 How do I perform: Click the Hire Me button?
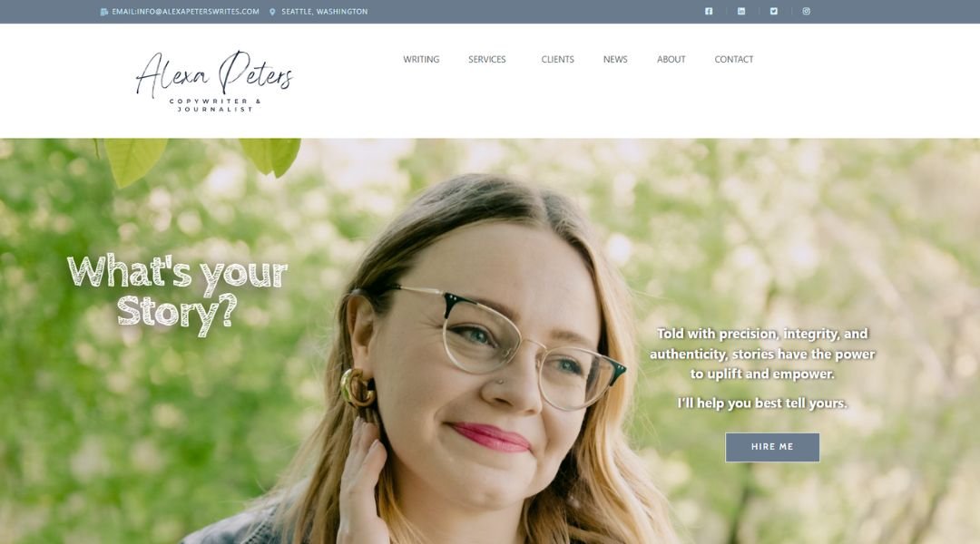tap(772, 447)
